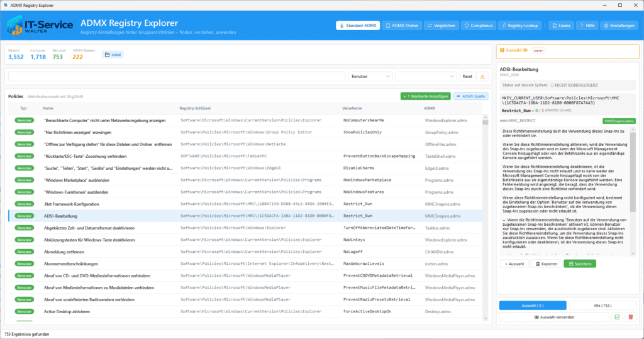Open Registry-Lookup
The image size is (644, 339).
520,26
